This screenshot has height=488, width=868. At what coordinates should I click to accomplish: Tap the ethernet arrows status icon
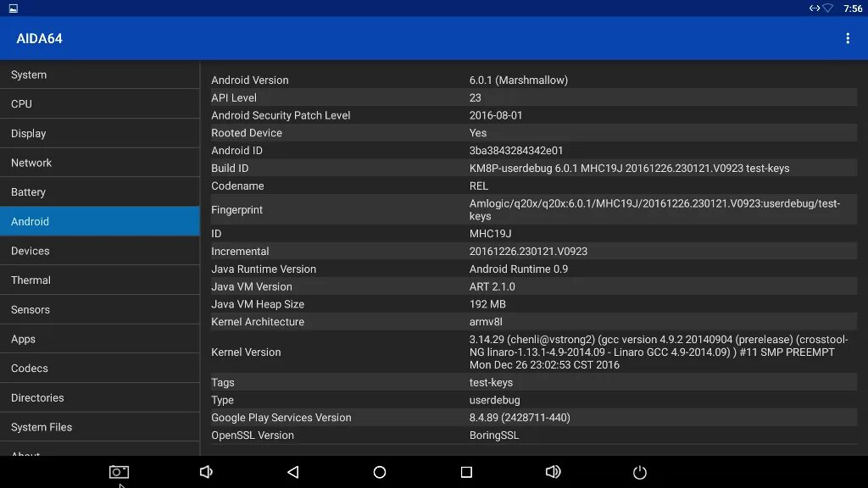tap(815, 8)
